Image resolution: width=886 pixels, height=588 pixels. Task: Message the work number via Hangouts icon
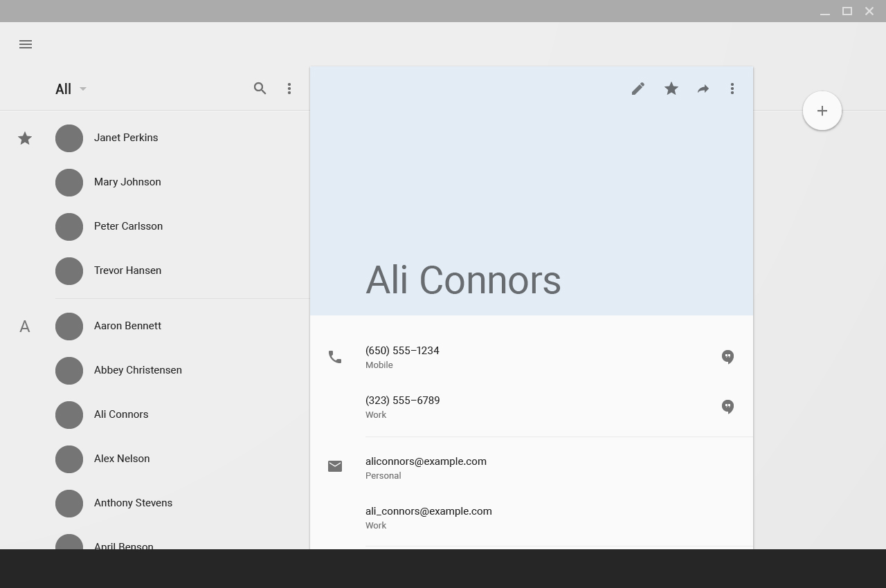pos(727,407)
